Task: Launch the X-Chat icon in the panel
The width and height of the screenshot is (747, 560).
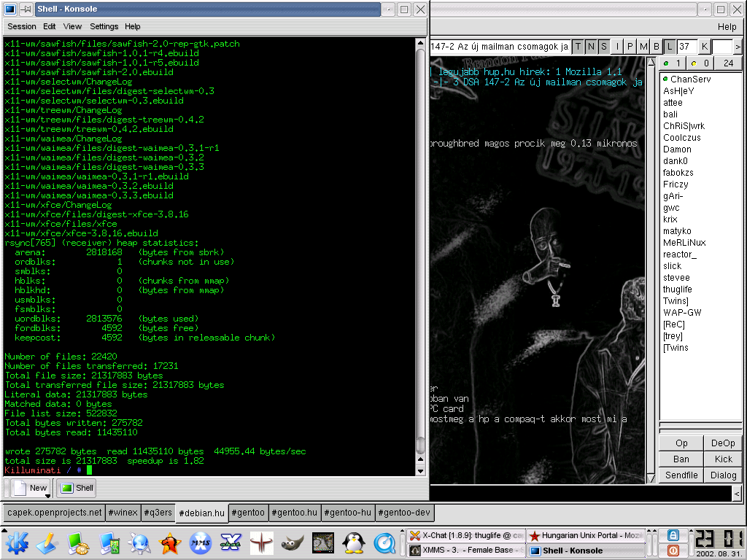Action: tap(231, 542)
